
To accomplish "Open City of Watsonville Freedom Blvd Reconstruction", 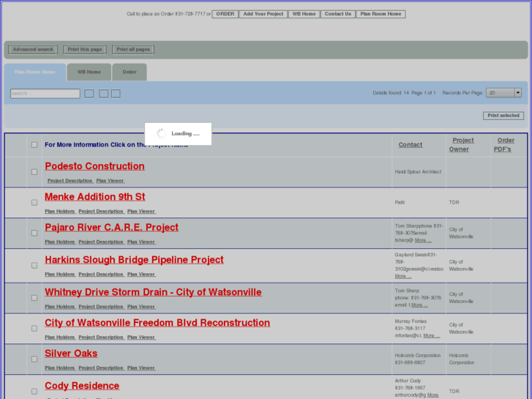I will pos(157,323).
